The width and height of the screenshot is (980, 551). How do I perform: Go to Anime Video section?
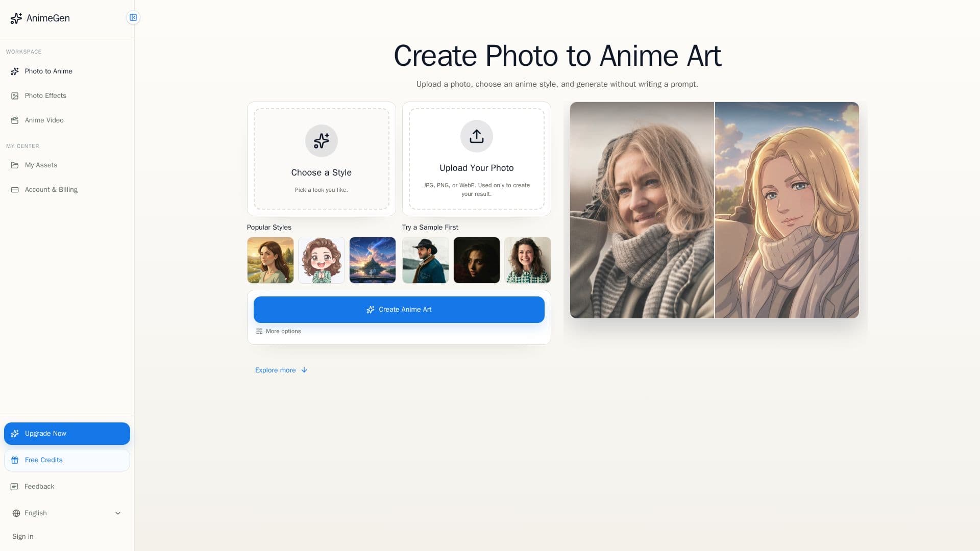(67, 120)
